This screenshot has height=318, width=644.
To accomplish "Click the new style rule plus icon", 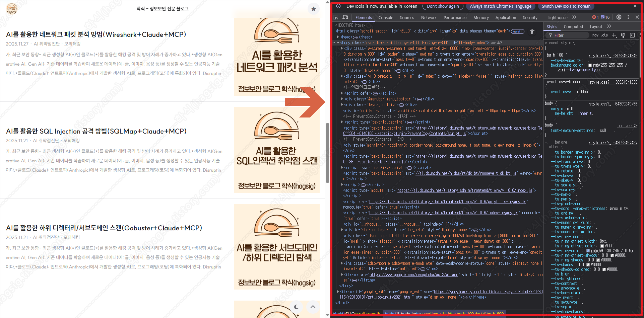I will coord(614,35).
